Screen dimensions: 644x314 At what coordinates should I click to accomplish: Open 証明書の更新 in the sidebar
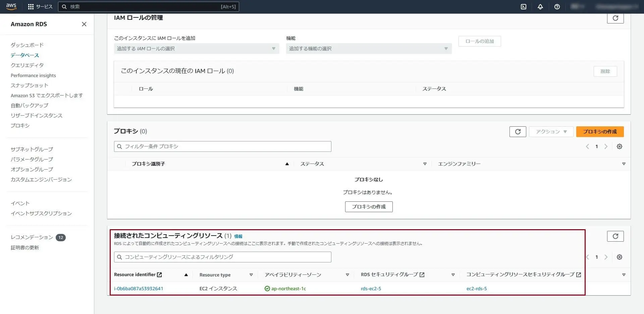click(x=25, y=247)
